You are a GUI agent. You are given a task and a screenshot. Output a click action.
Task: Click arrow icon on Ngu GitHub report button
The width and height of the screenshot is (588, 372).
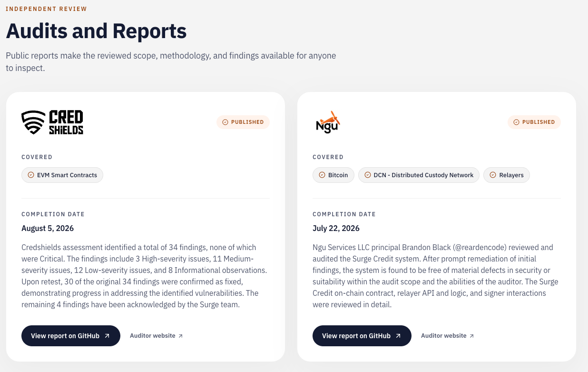coord(398,336)
